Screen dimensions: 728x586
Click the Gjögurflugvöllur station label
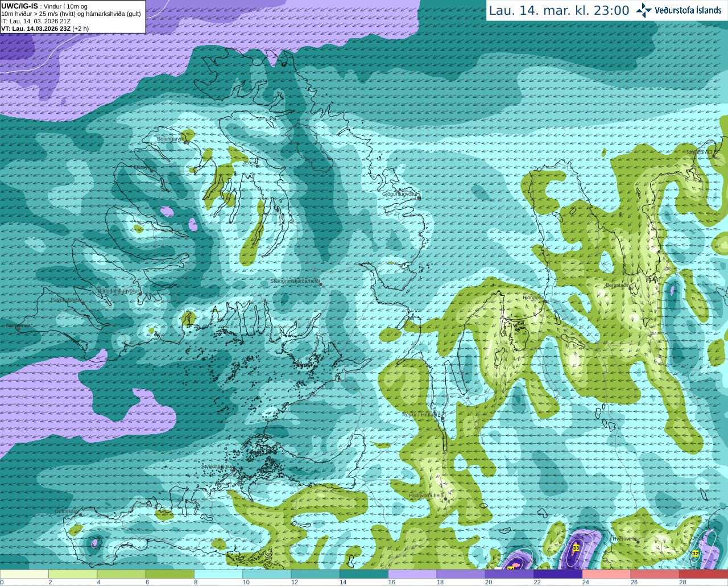(400, 195)
